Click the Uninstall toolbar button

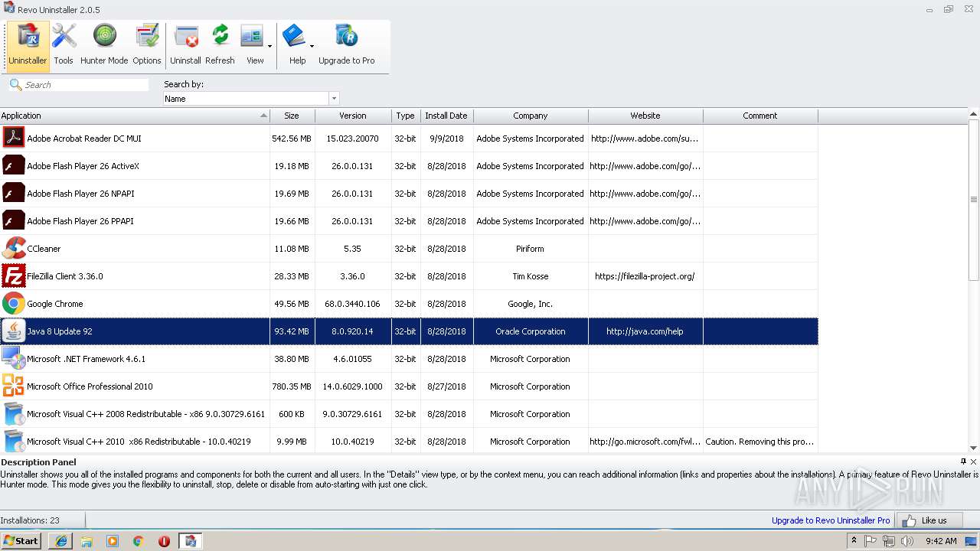(185, 46)
